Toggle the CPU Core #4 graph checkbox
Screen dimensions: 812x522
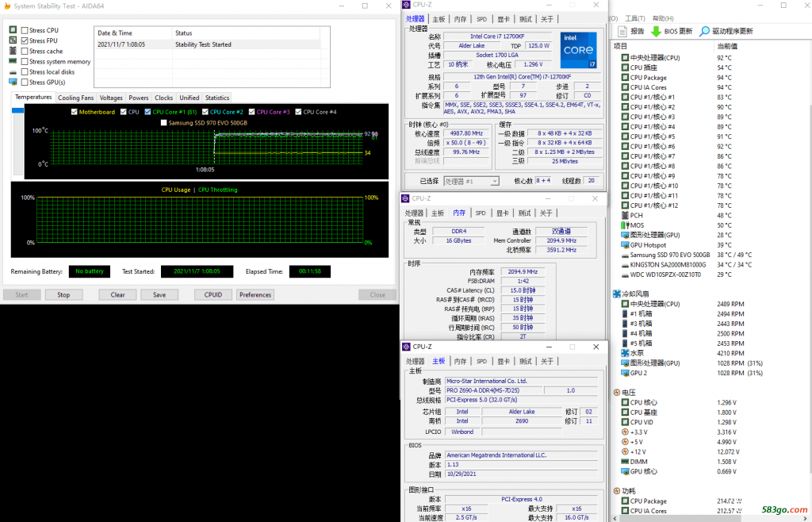(x=298, y=112)
